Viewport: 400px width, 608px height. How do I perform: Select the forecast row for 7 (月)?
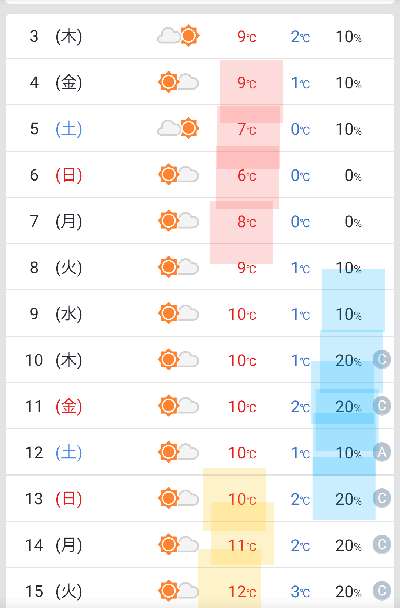coord(200,221)
